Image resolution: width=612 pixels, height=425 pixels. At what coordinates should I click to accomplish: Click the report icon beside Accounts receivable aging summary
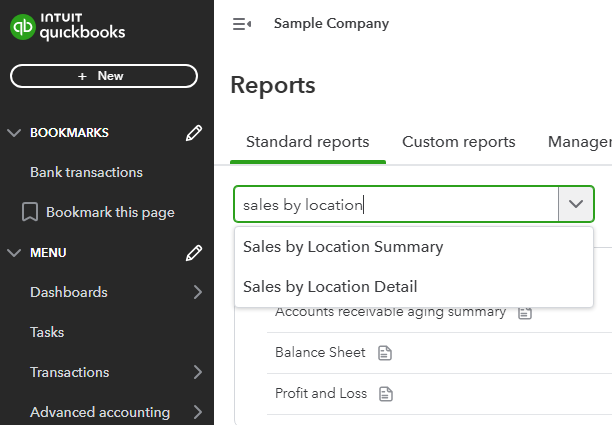point(525,313)
